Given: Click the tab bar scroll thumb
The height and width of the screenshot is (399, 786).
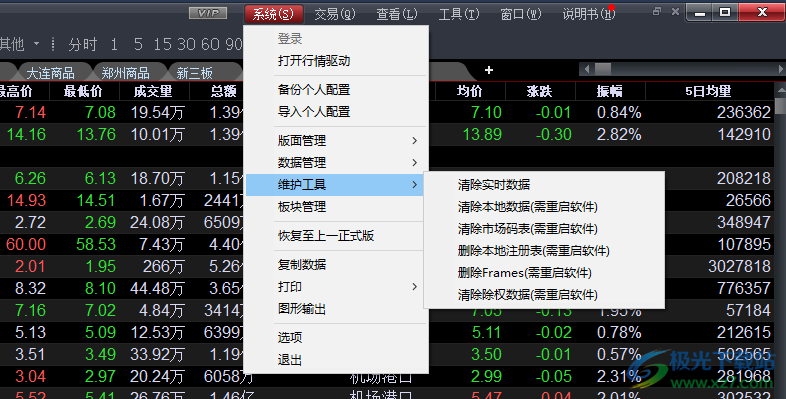Looking at the screenshot, I should tap(603, 69).
